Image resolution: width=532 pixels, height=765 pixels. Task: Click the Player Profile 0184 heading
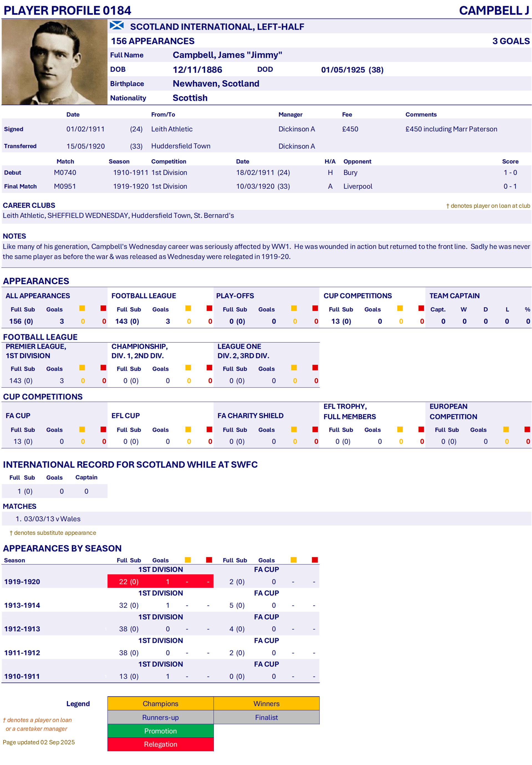point(67,10)
